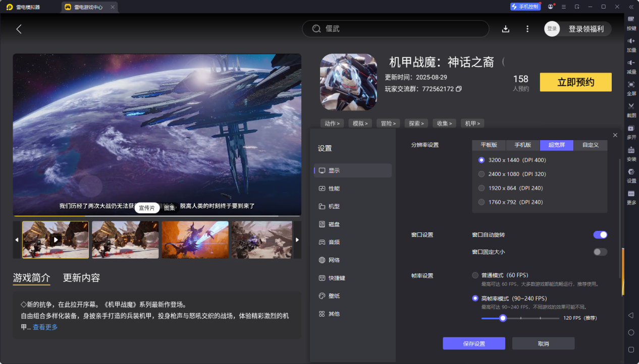Open the title bar hamburger menu
Viewport: 639px width, 364px height.
563,7
